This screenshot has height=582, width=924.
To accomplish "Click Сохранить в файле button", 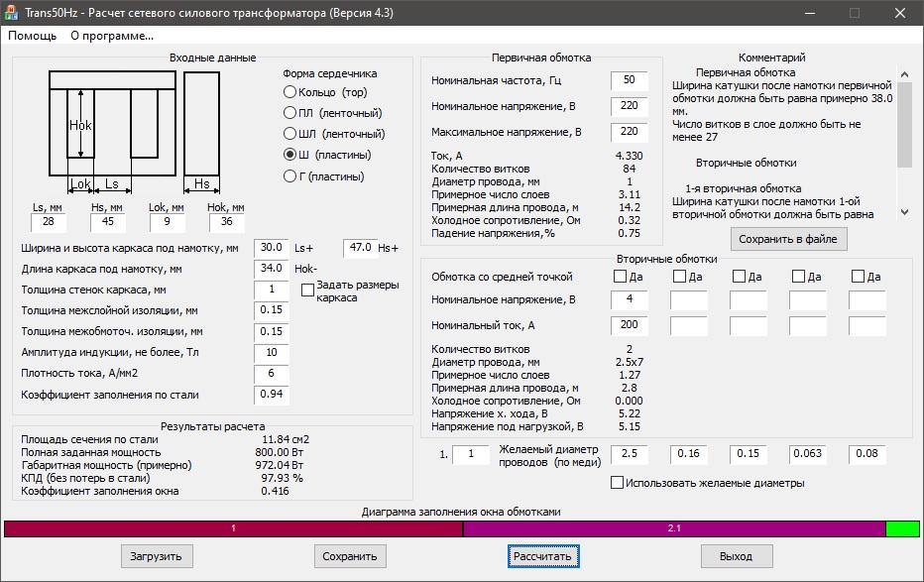I will tap(788, 239).
